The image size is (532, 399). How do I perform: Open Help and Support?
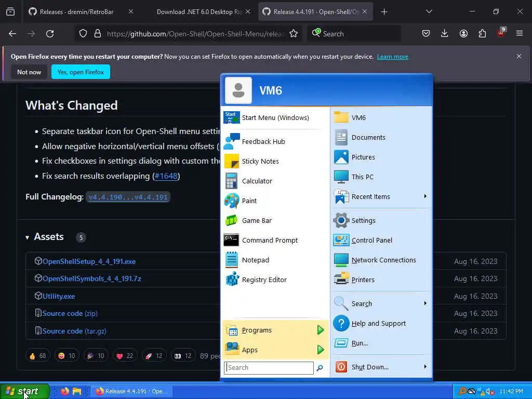pyautogui.click(x=382, y=323)
